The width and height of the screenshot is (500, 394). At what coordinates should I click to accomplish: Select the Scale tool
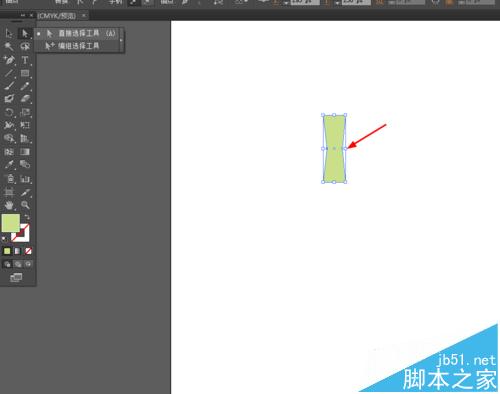[25, 112]
